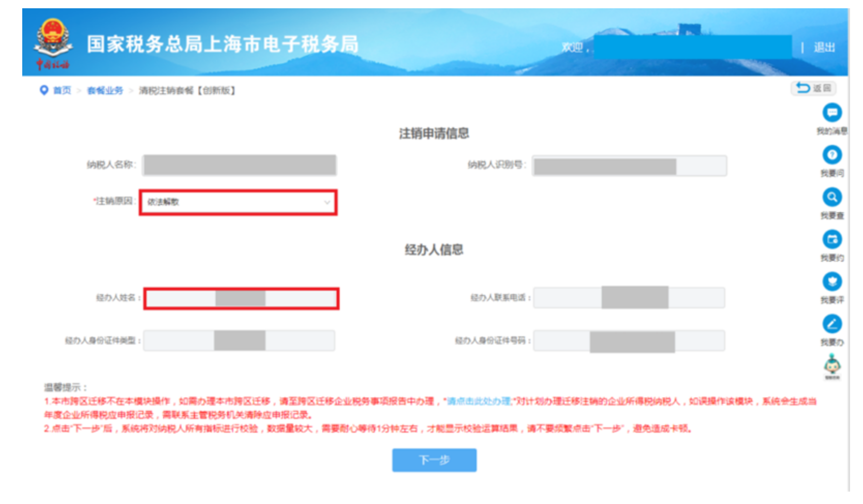Image resolution: width=863 pixels, height=504 pixels.
Task: Click the 纳税人名称 field
Action: (x=240, y=165)
